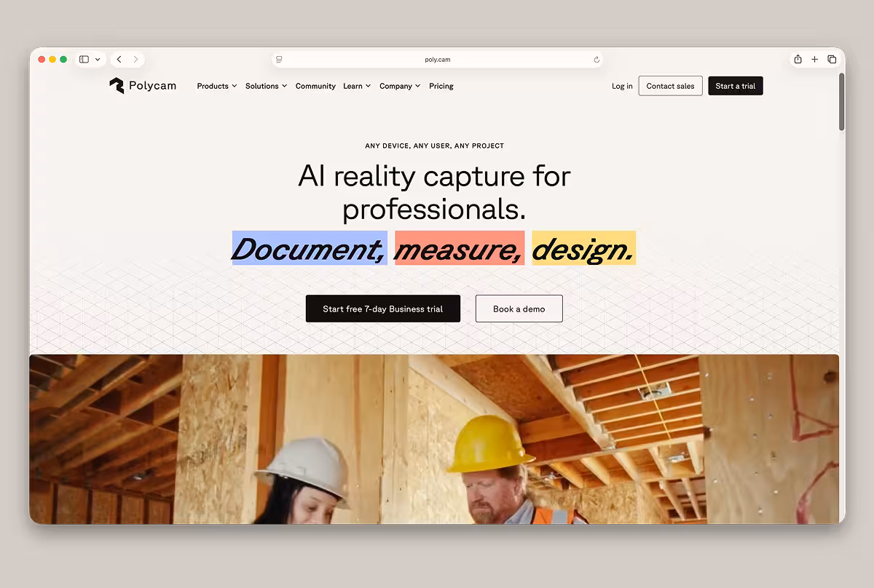
Task: Click the Start a trial button
Action: pos(736,86)
